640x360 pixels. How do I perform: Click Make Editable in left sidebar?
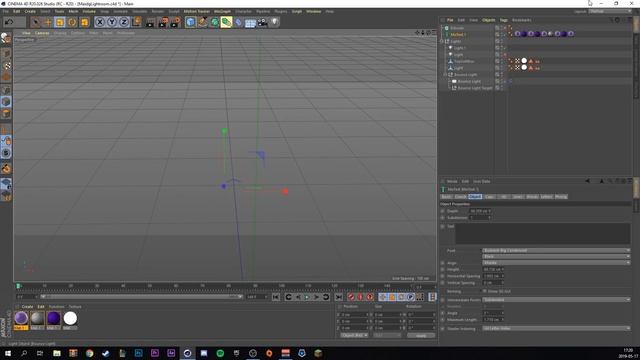[x=6, y=38]
